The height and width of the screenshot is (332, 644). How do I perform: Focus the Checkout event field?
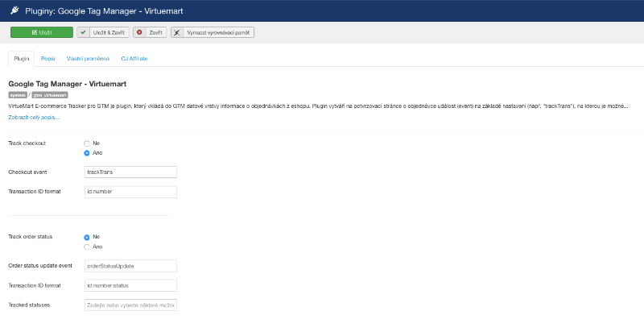pos(130,172)
